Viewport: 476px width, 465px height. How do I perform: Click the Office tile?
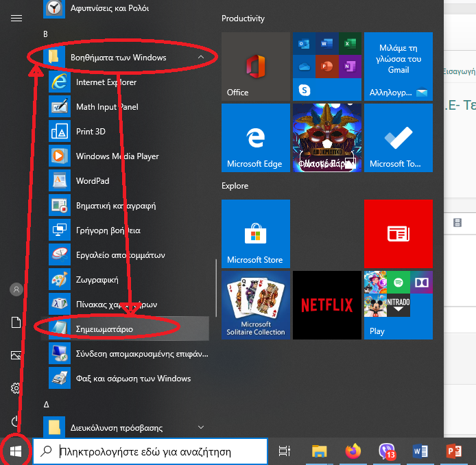click(256, 67)
